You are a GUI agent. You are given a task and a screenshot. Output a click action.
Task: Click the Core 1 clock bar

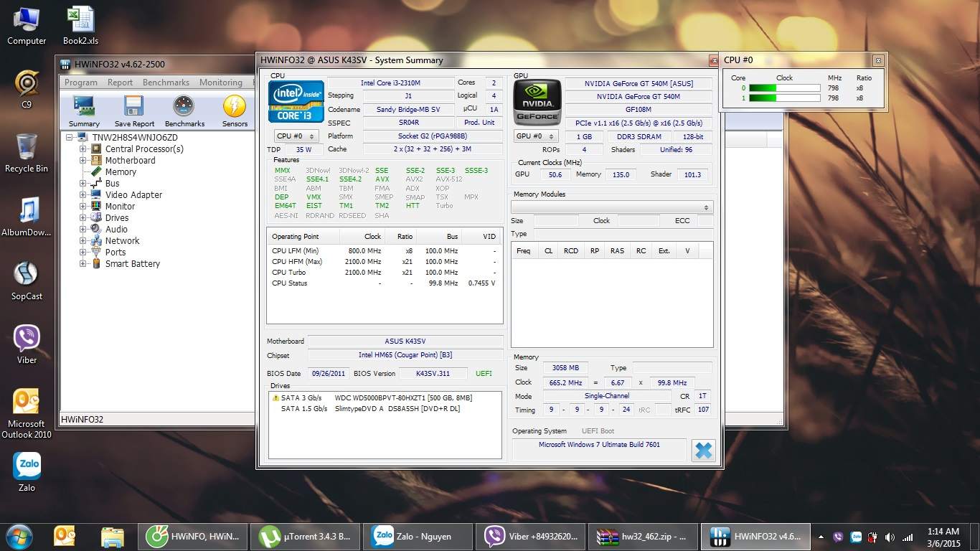[x=784, y=98]
